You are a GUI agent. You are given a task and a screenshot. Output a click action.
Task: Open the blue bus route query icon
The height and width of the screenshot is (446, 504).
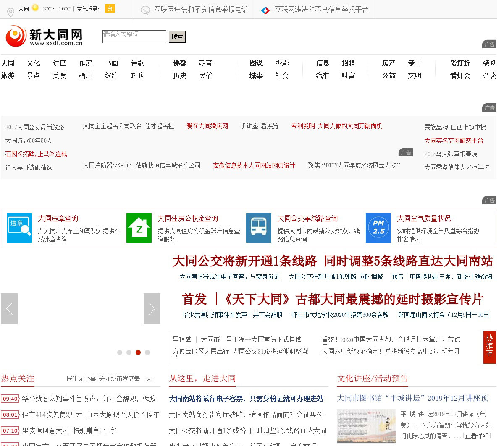pos(259,228)
